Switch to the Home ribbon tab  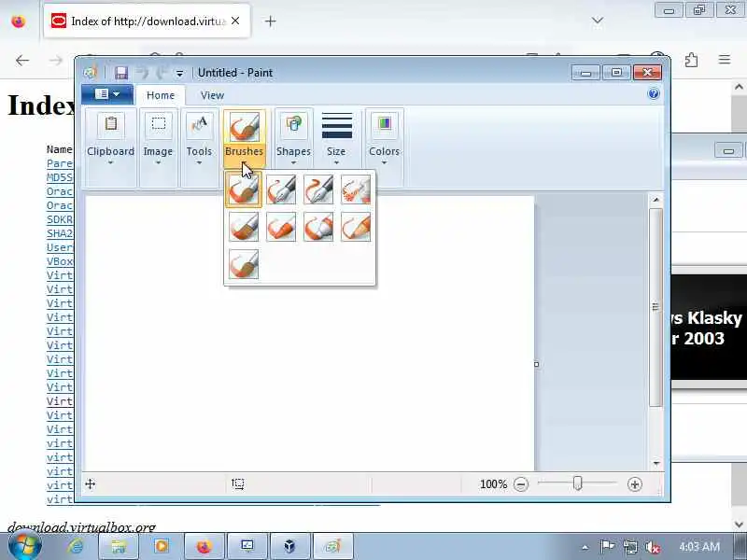coord(161,95)
